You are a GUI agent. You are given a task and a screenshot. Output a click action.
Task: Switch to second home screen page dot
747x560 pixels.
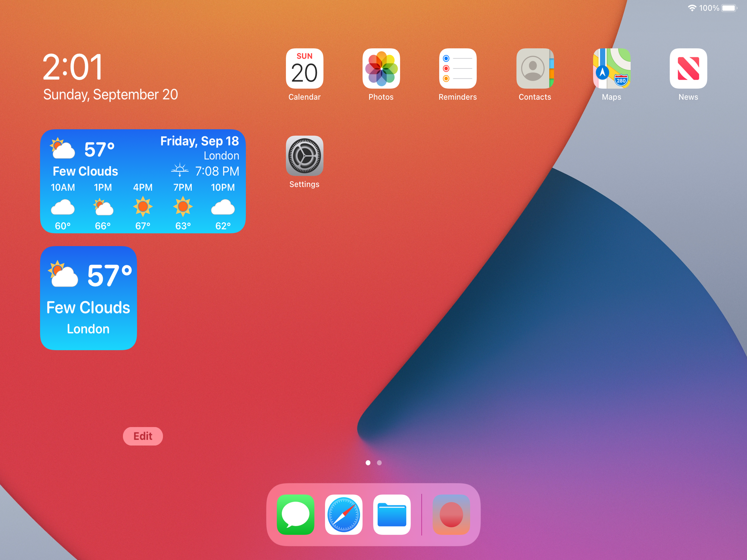pyautogui.click(x=379, y=463)
